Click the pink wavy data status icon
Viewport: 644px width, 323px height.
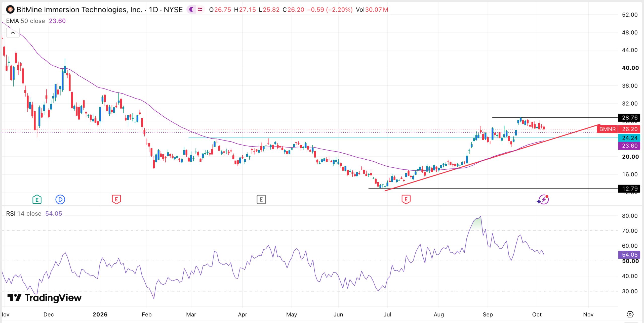pos(200,10)
